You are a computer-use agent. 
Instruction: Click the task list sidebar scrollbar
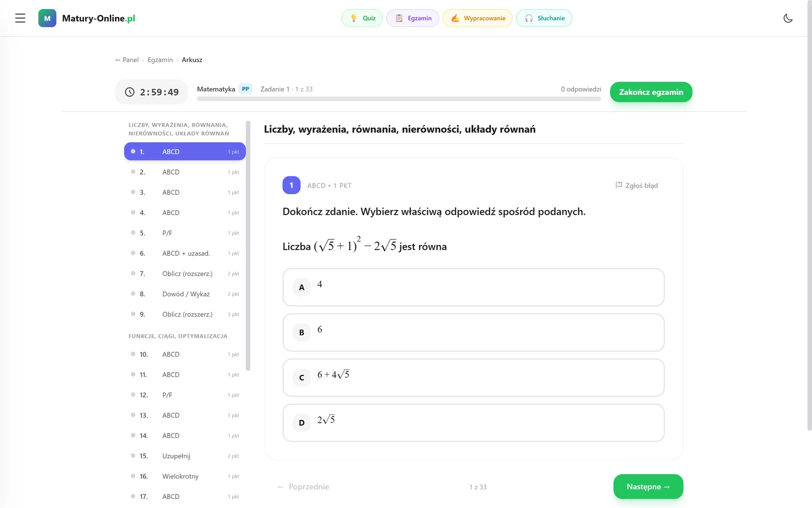click(248, 246)
